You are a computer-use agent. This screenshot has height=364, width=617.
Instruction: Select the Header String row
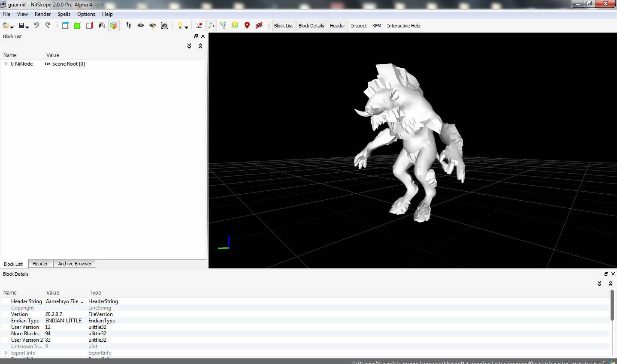tap(305, 301)
